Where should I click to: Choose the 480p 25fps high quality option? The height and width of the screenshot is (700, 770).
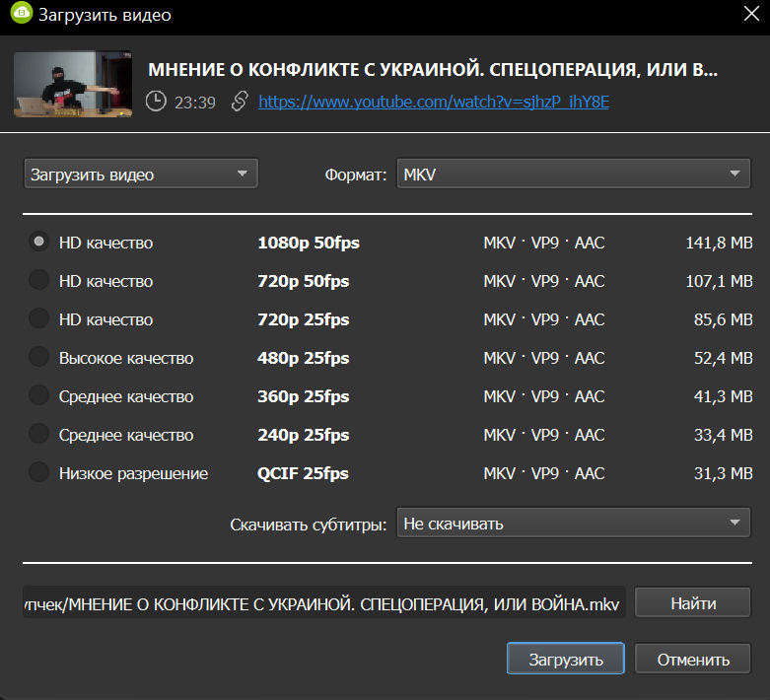(x=38, y=358)
